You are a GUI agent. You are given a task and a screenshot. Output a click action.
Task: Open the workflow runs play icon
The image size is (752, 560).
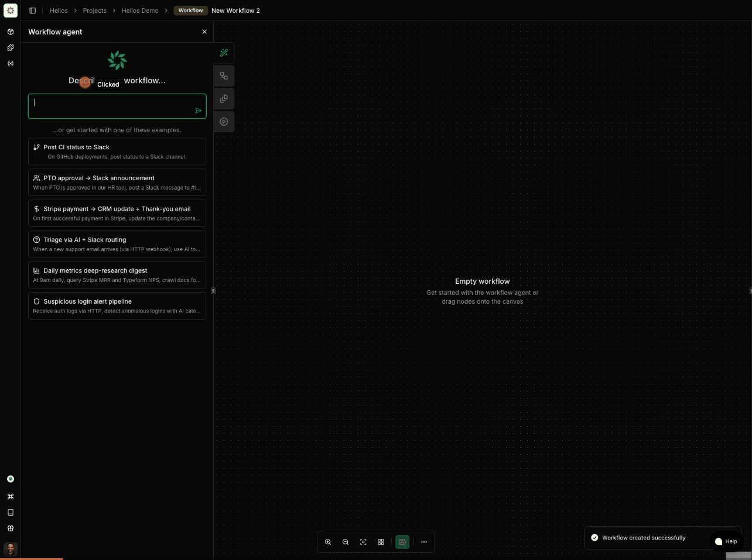tap(224, 121)
